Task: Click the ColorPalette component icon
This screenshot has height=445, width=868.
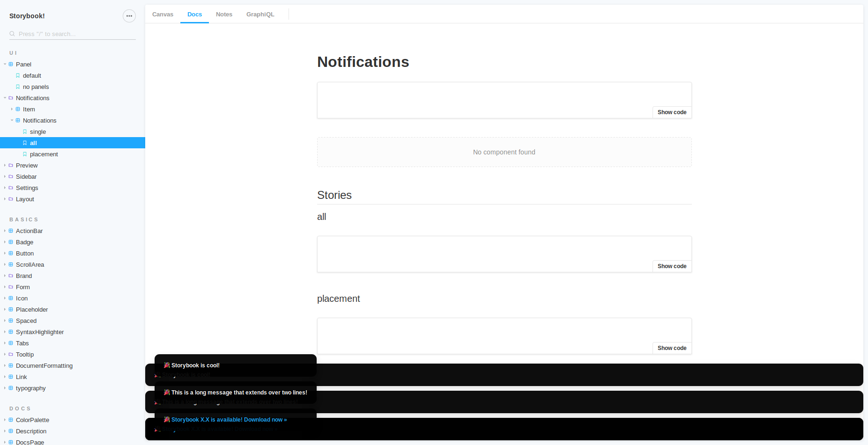Action: [11, 420]
